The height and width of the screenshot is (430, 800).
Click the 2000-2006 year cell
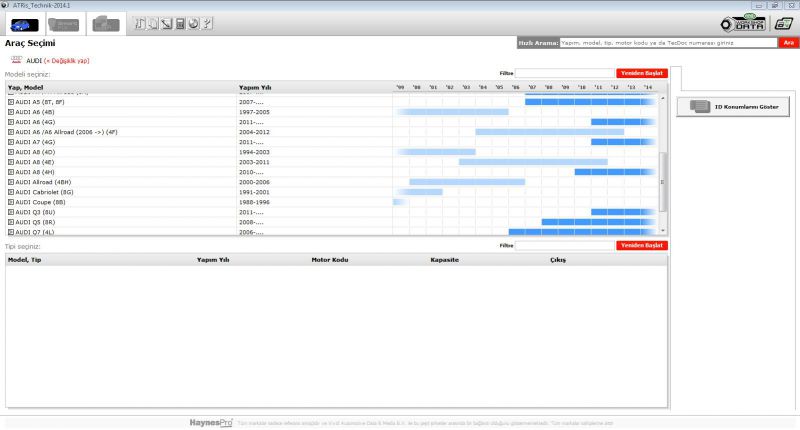tap(254, 182)
